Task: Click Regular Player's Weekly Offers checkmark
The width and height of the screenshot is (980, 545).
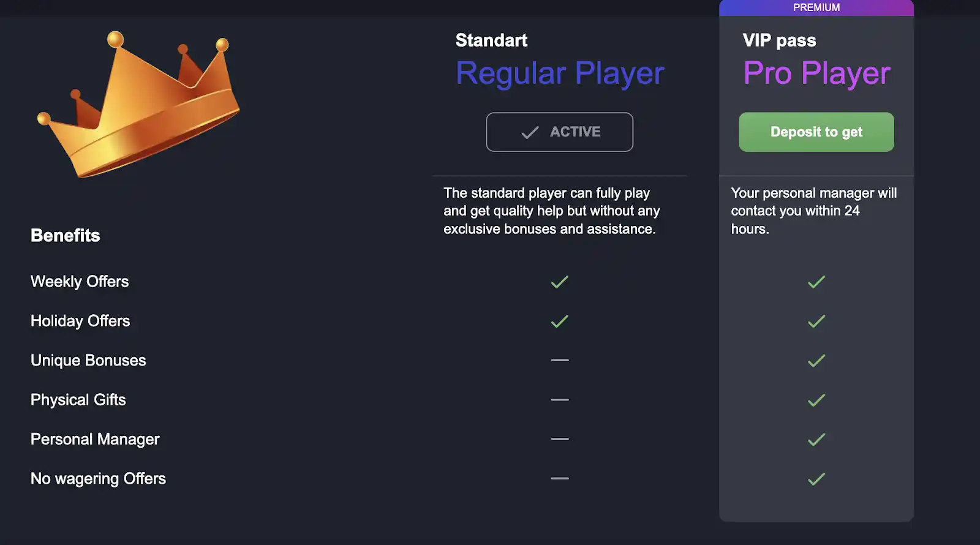Action: coord(560,282)
